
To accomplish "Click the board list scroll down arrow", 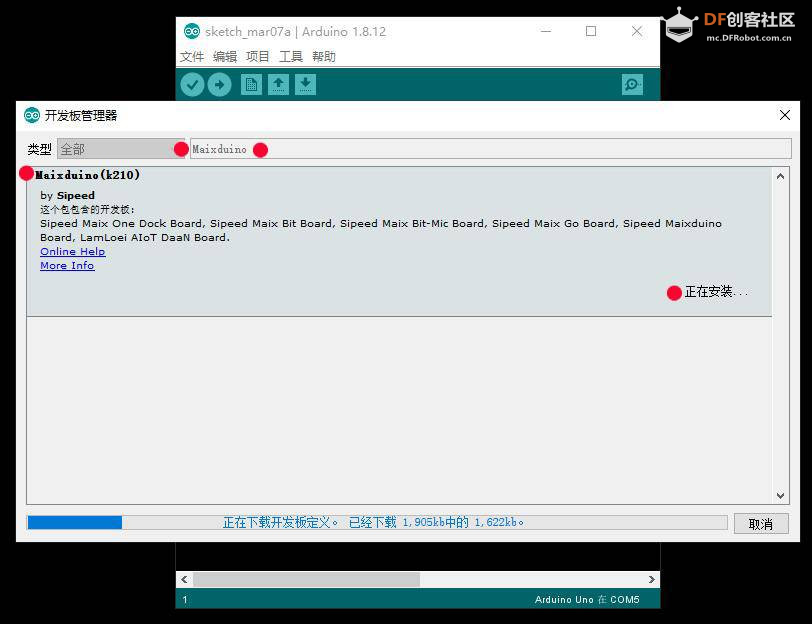I will (780, 496).
